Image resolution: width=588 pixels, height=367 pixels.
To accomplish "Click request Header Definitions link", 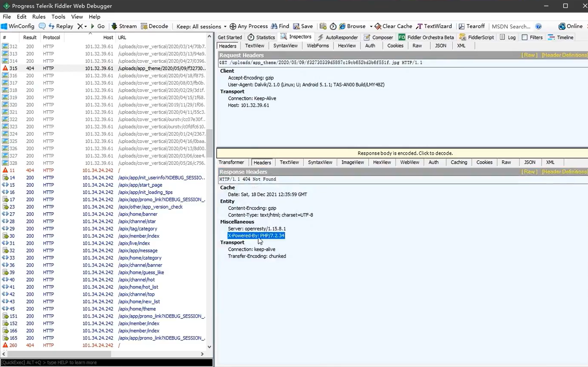I will click(x=564, y=55).
